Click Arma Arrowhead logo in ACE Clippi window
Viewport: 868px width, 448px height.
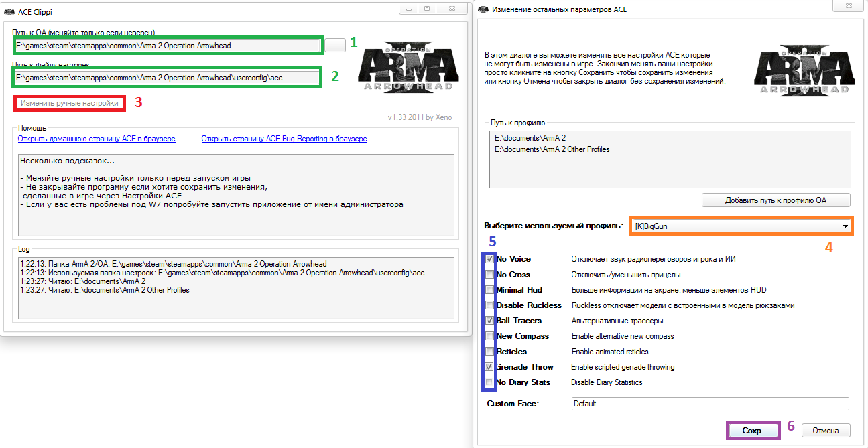tap(409, 67)
